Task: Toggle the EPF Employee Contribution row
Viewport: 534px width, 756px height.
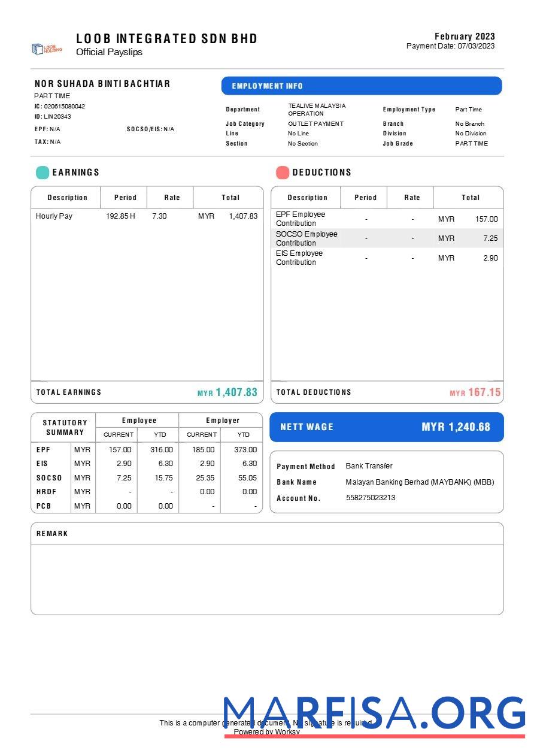Action: [x=386, y=219]
